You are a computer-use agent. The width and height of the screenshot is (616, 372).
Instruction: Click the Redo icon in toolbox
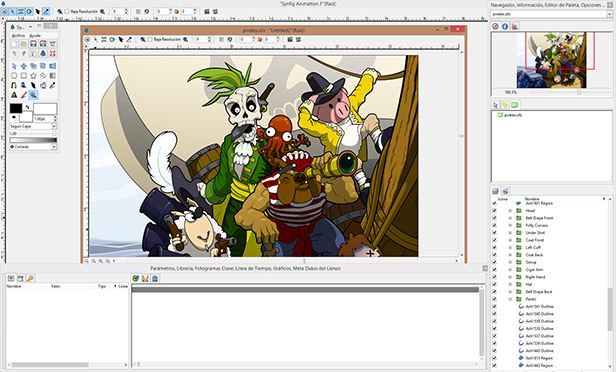tap(24, 53)
